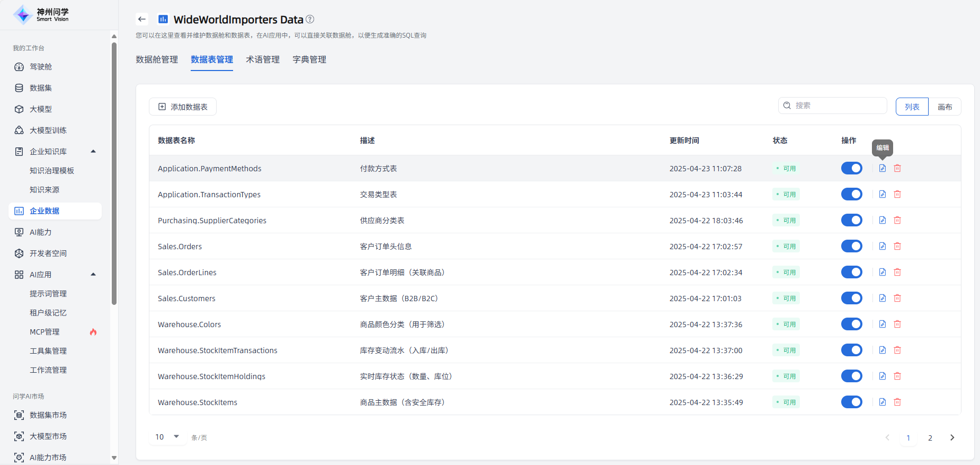Delete the Warehouse.StockItems table

(897, 402)
